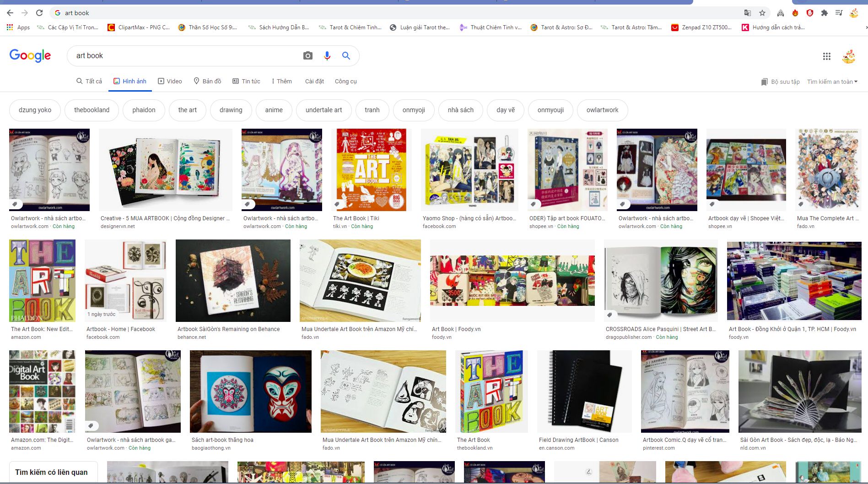Bookmark this page with star icon
The width and height of the screenshot is (868, 484).
point(762,13)
